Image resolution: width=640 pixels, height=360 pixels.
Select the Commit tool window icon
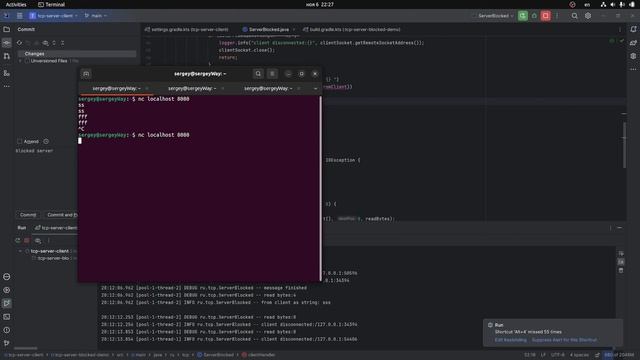(x=7, y=43)
